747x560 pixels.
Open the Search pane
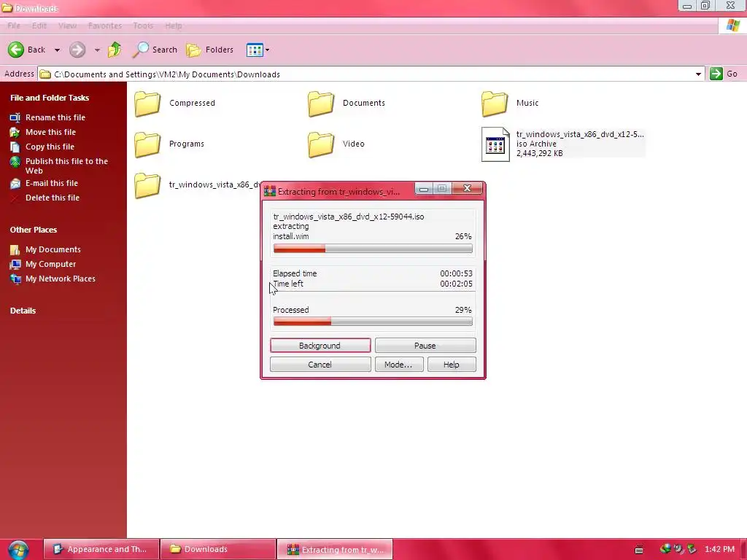155,50
